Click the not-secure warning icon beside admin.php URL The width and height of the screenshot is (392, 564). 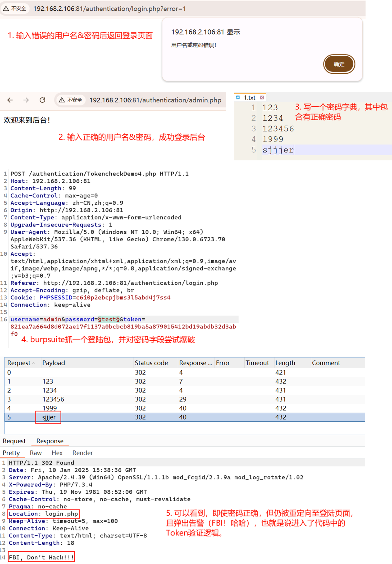(x=62, y=100)
